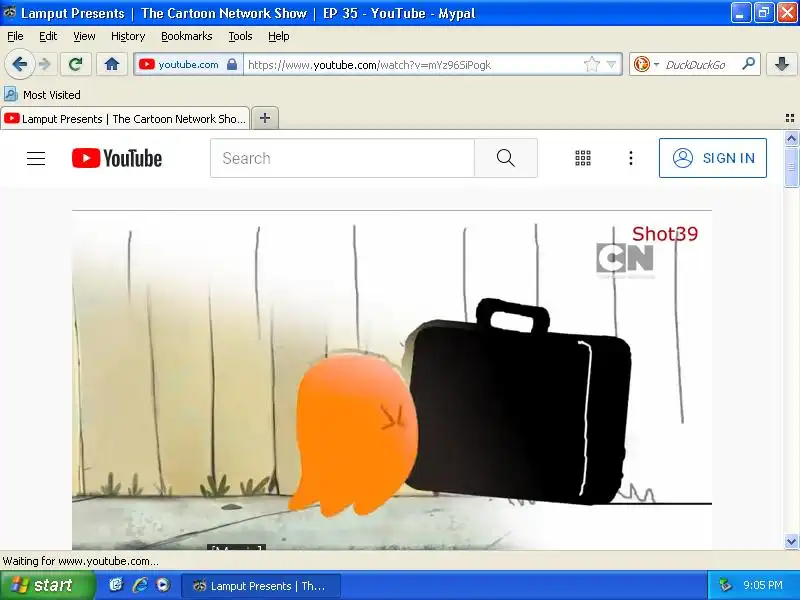Open the browser home page

point(112,64)
